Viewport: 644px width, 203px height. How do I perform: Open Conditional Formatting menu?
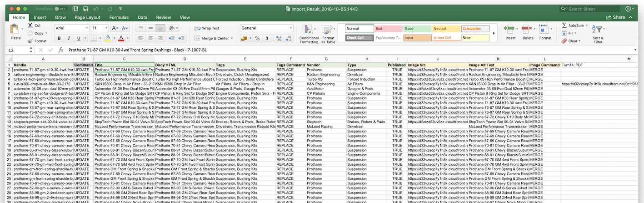pos(309,34)
